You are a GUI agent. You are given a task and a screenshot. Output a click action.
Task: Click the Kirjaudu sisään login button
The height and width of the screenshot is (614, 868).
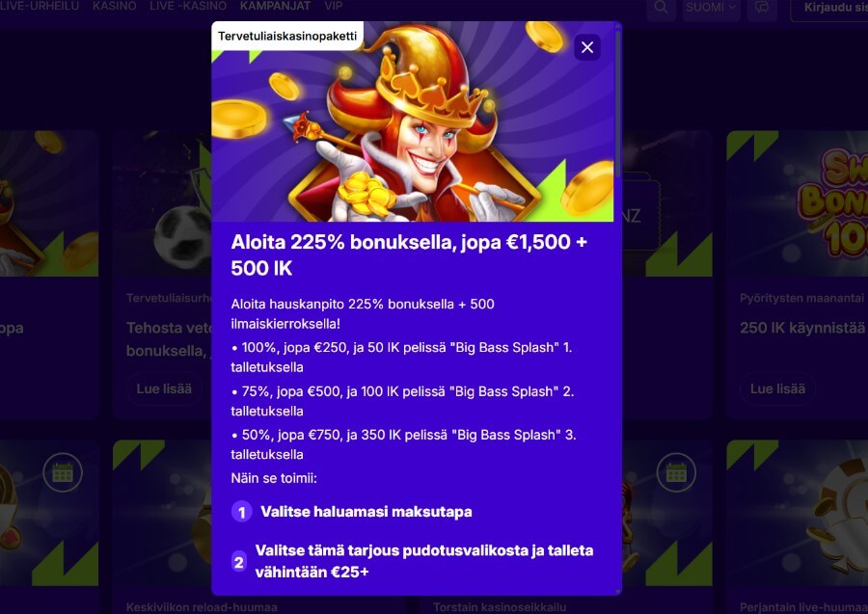[829, 9]
